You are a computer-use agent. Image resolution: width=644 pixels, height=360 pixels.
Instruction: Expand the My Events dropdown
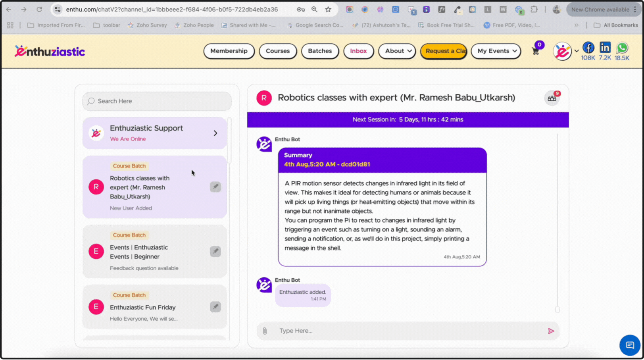(x=496, y=51)
